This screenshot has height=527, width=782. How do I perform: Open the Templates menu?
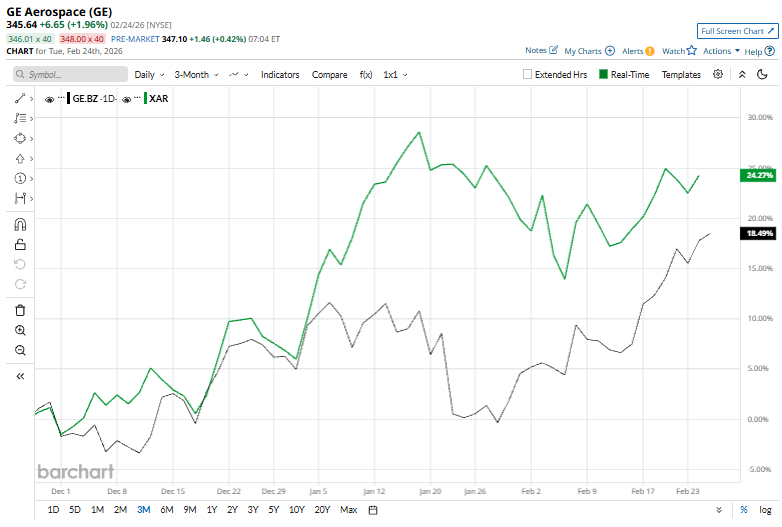(x=681, y=74)
